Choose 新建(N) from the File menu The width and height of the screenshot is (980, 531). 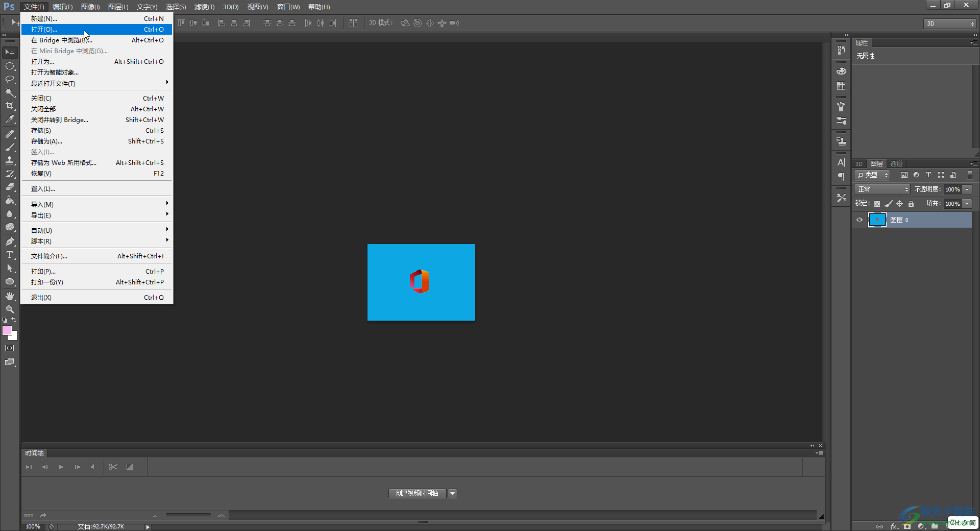point(97,18)
